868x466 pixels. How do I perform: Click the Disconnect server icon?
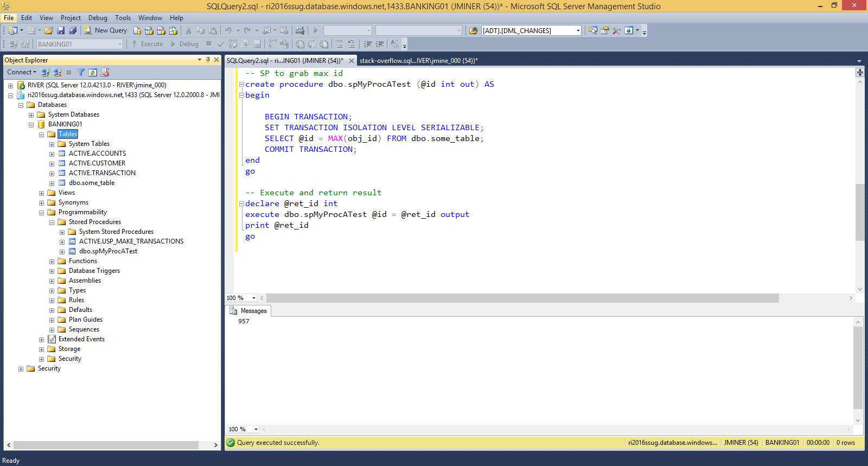[57, 72]
